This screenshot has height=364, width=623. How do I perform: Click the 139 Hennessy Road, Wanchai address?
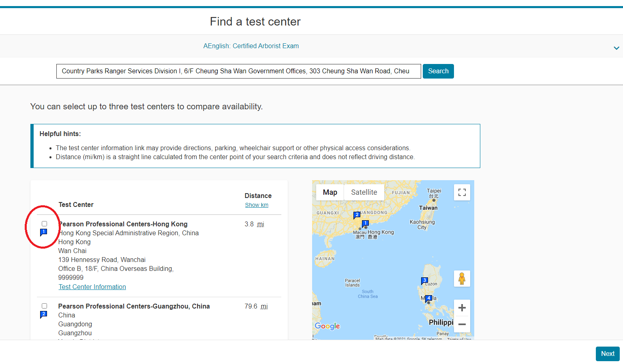[102, 260]
